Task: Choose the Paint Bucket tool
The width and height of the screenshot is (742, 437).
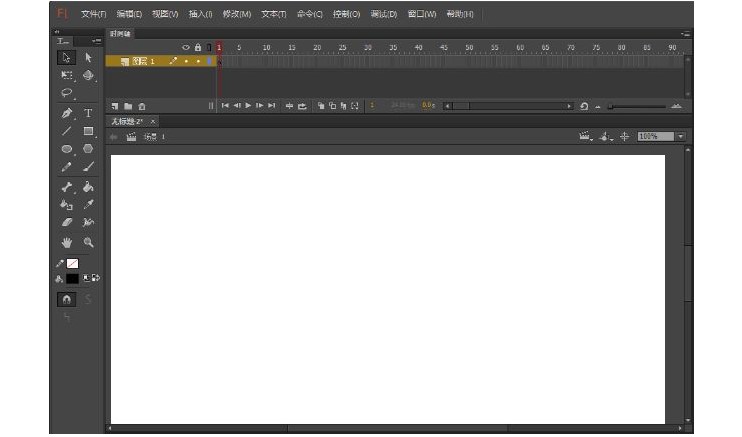Action: (88, 186)
